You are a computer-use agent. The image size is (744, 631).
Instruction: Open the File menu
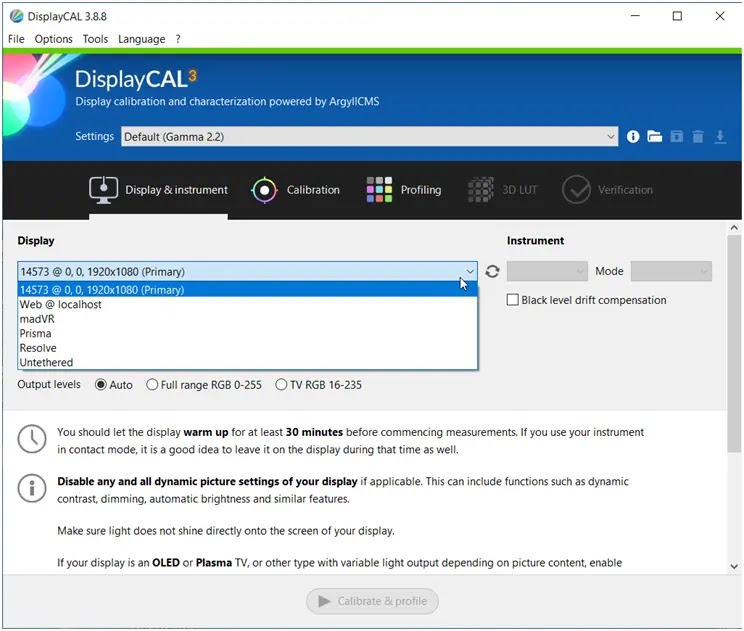[x=16, y=39]
